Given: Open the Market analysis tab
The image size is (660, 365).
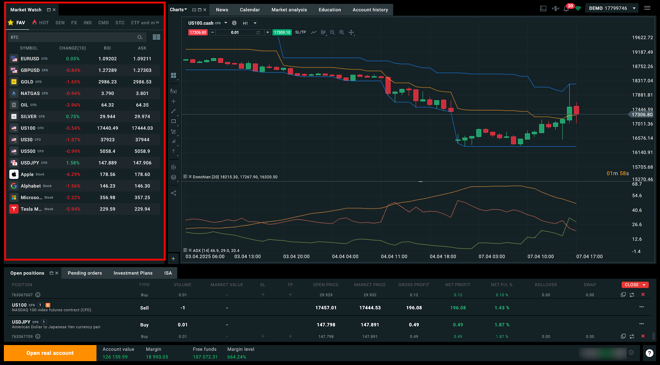Looking at the screenshot, I should pyautogui.click(x=289, y=10).
